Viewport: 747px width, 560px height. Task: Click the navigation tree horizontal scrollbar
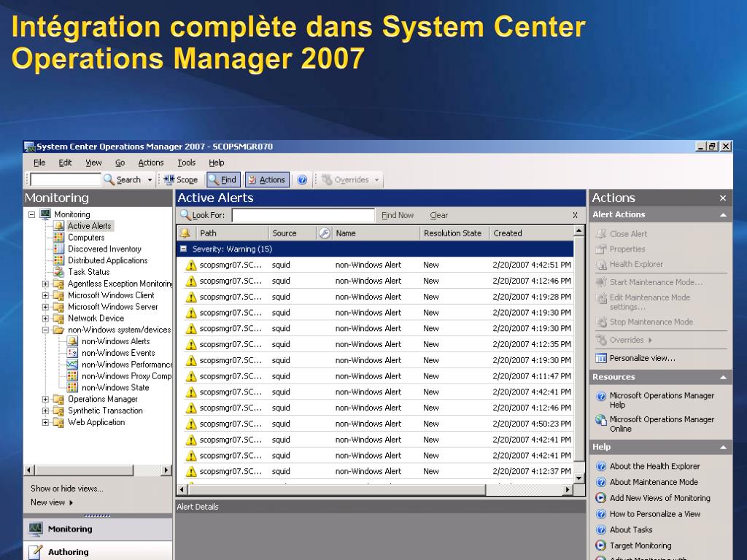97,470
